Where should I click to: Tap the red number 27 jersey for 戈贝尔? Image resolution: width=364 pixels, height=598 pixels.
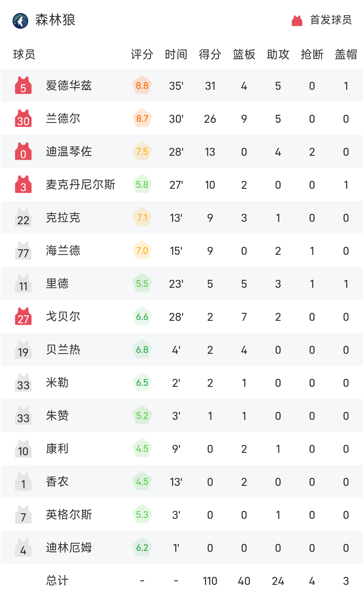pos(23,316)
